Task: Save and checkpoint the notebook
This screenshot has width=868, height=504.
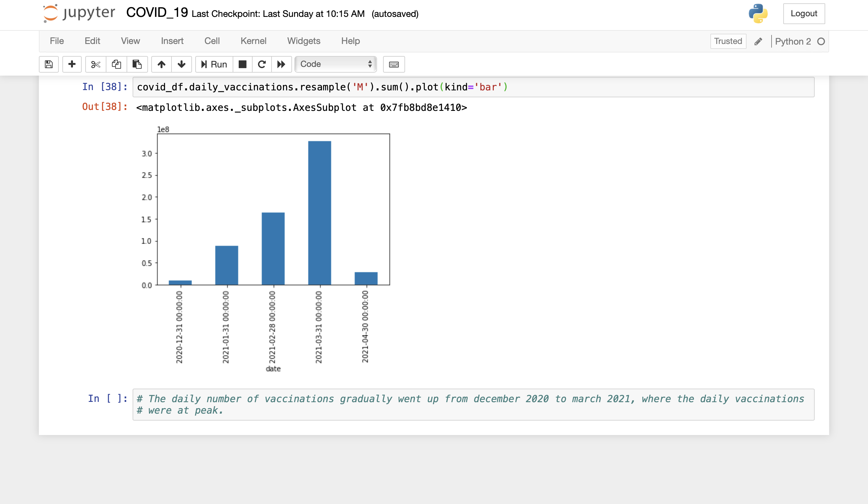Action: click(49, 64)
